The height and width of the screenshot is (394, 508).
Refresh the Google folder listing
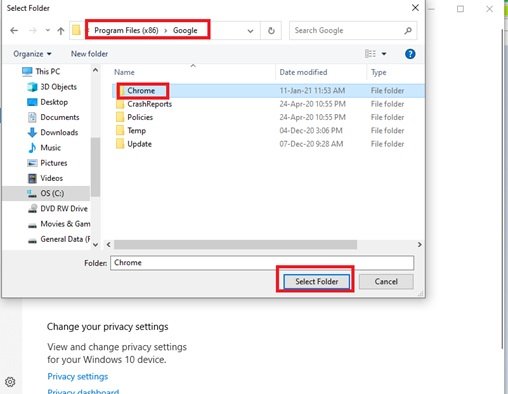pos(271,31)
